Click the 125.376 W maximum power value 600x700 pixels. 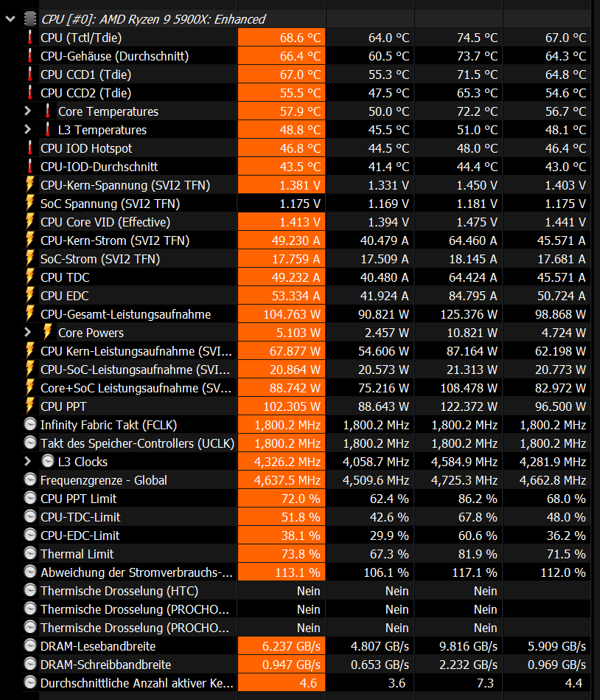[x=468, y=314]
